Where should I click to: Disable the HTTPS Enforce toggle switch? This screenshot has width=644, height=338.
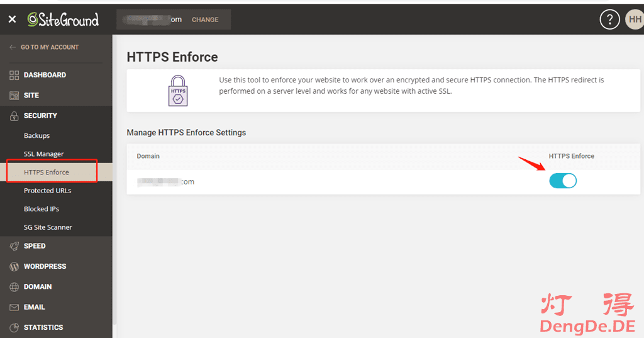pos(563,181)
